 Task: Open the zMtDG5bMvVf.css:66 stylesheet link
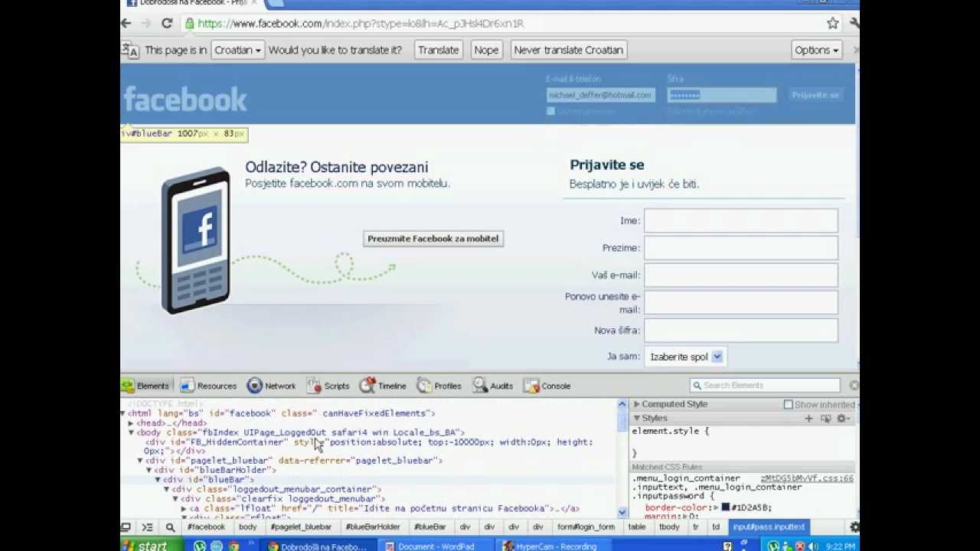click(807, 478)
